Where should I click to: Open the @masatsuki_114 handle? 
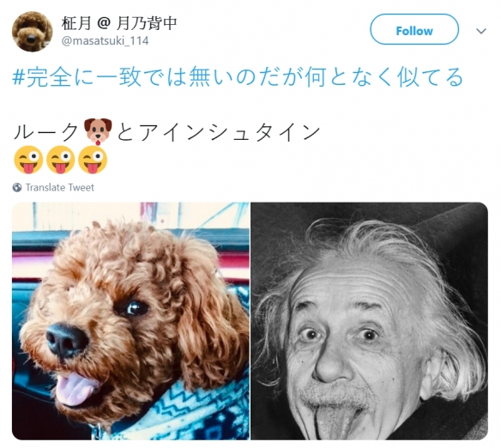pyautogui.click(x=105, y=41)
